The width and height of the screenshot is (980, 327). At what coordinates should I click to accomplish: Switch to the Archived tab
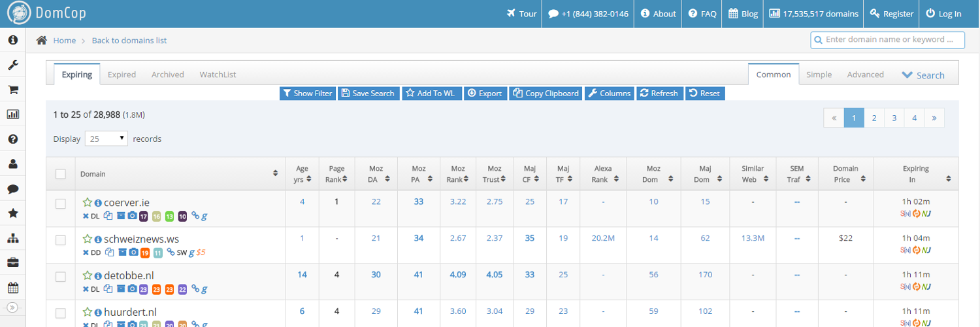(x=168, y=75)
